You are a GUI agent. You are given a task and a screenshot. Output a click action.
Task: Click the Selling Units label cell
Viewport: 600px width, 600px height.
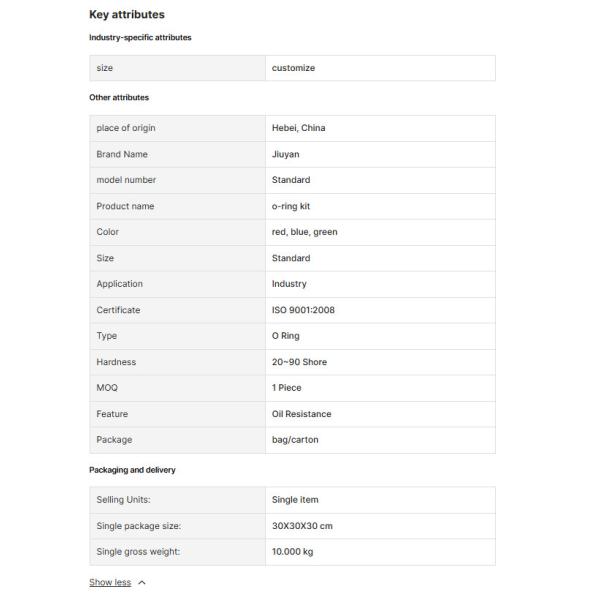pos(123,500)
